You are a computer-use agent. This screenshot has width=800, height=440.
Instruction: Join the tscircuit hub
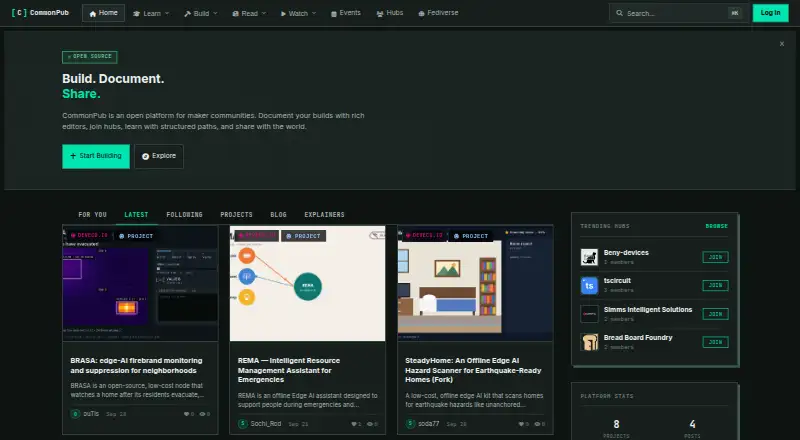[715, 285]
